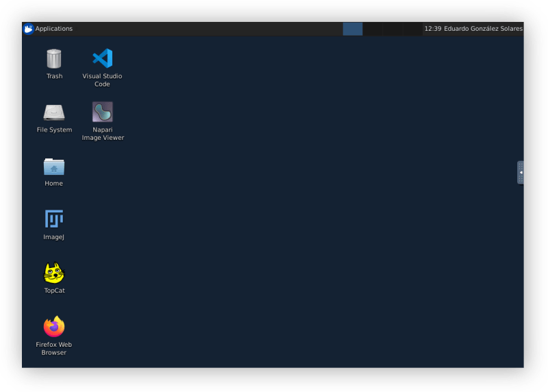This screenshot has height=392, width=548.
Task: Click the 12:39 clock in panel
Action: pos(433,29)
